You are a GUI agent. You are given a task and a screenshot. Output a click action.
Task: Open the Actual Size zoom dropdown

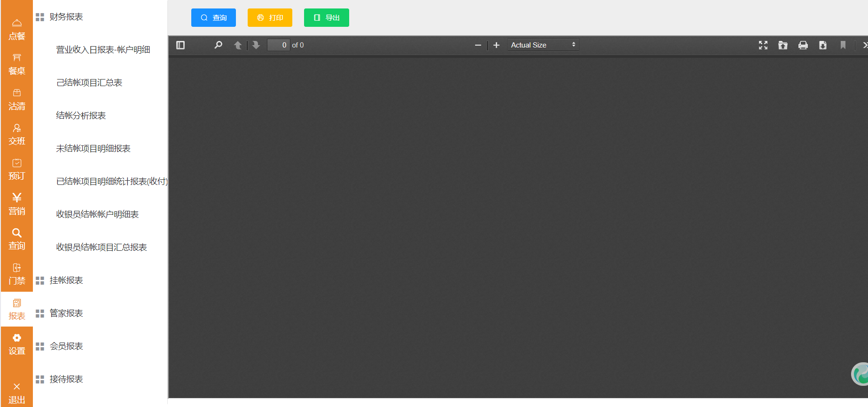pos(543,45)
